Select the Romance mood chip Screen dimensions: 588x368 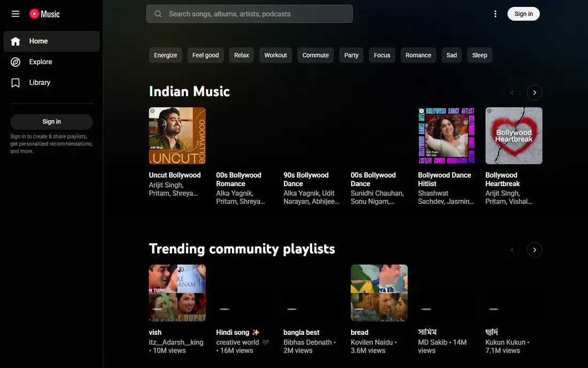pos(418,55)
